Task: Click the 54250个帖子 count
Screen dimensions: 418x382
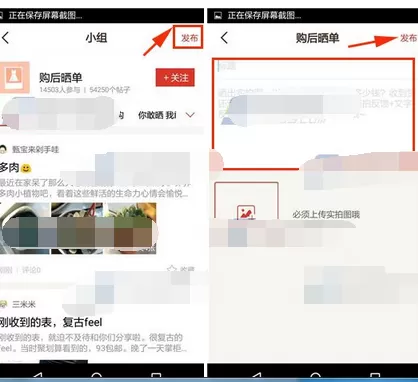Action: coord(110,90)
